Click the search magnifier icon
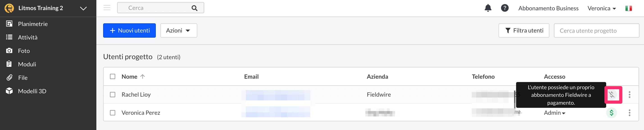The width and height of the screenshot is (644, 130). pos(194,8)
